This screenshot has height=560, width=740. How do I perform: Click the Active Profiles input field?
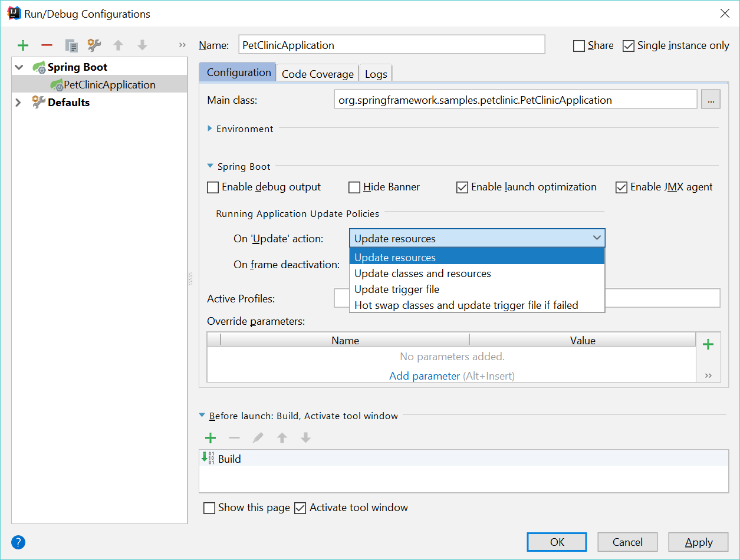(527, 298)
